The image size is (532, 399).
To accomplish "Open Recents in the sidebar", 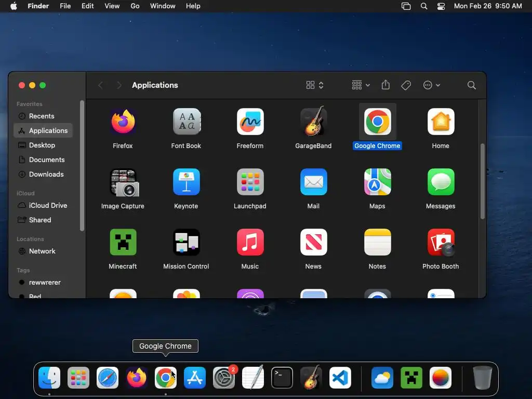I will point(43,116).
